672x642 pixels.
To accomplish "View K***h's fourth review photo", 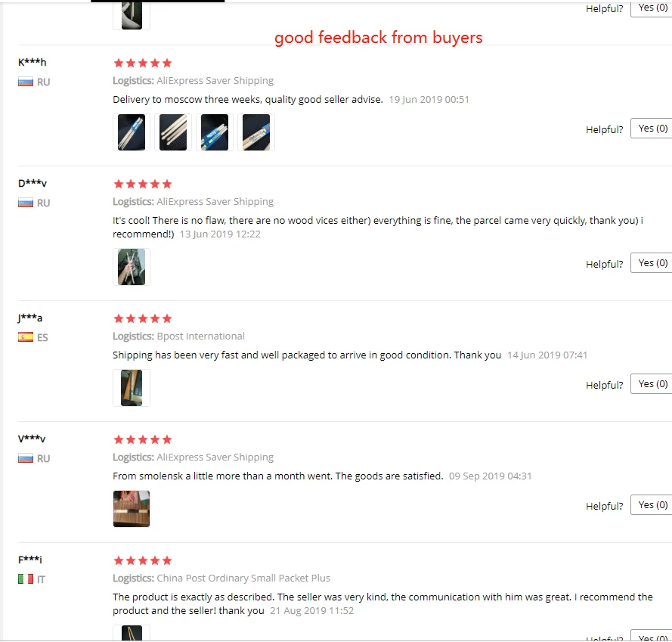I will (x=255, y=132).
